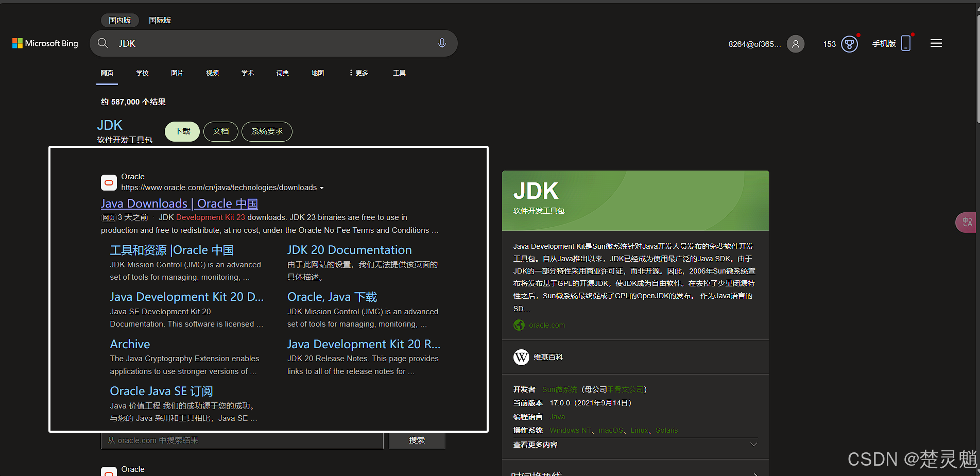
Task: Open Java Downloads | Oracle 中国 link
Action: click(x=179, y=203)
